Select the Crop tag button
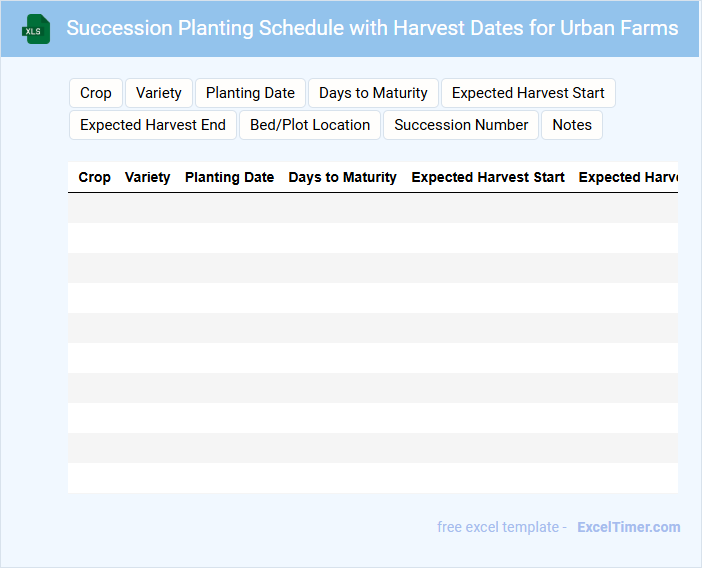 (x=96, y=93)
